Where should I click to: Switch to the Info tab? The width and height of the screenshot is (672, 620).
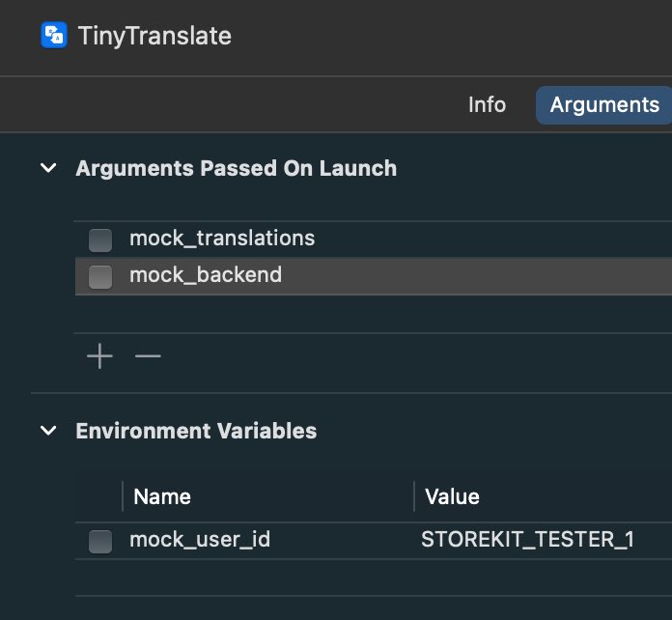pos(487,105)
